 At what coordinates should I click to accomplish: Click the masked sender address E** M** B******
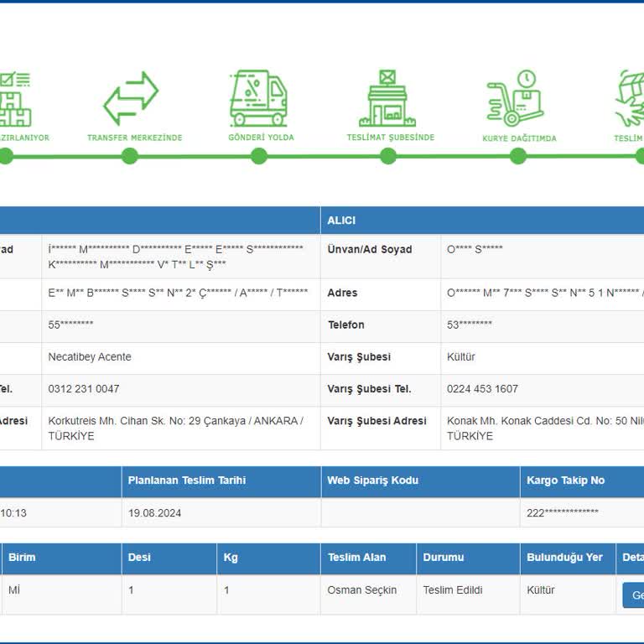[x=178, y=293]
